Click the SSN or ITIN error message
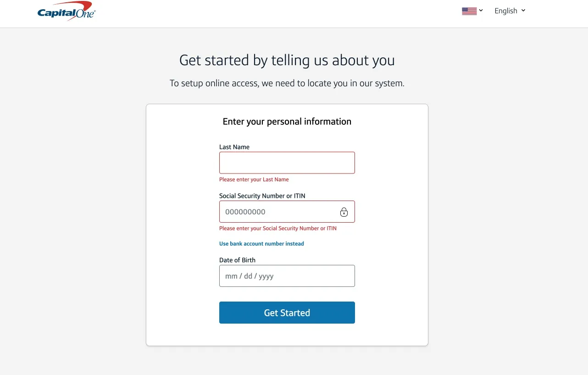 point(278,228)
